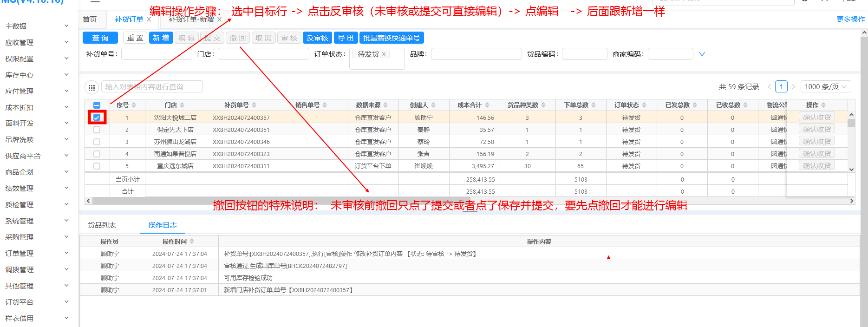Check the checkbox for row 2 保定先天下店
This screenshot has height=327, width=868.
pyautogui.click(x=97, y=130)
